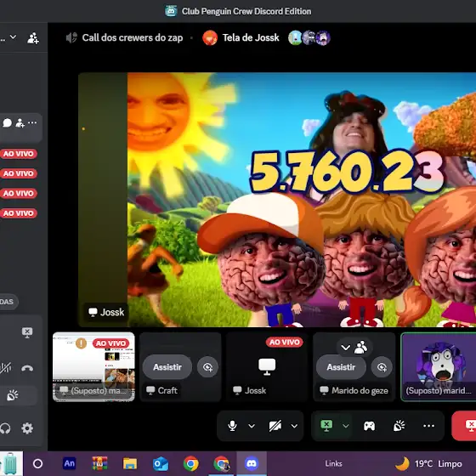Image resolution: width=476 pixels, height=476 pixels.
Task: Toggle noise suppression in the sidebar
Action: [5, 368]
